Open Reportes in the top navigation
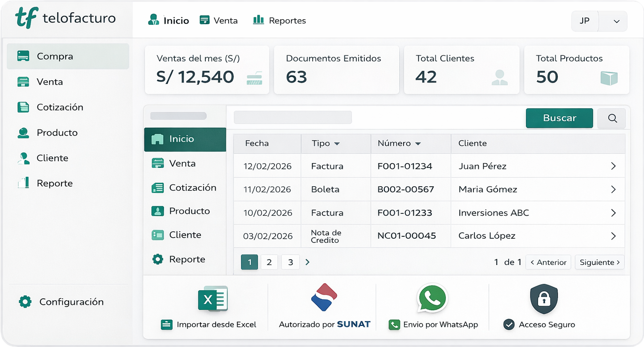This screenshot has width=644, height=347. (279, 21)
